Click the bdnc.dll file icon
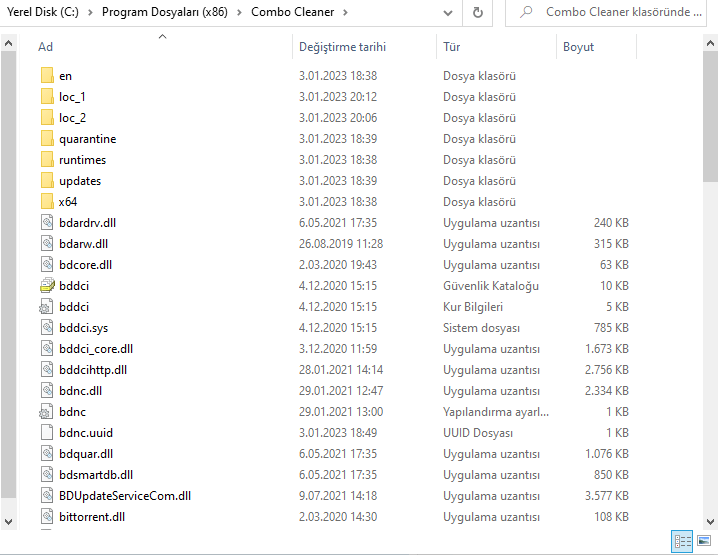 [47, 391]
